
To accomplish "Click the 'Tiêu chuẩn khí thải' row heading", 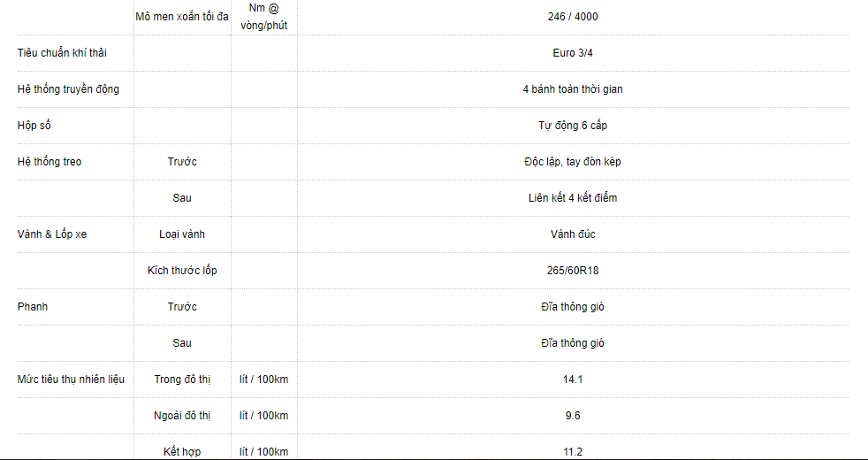I will (60, 53).
